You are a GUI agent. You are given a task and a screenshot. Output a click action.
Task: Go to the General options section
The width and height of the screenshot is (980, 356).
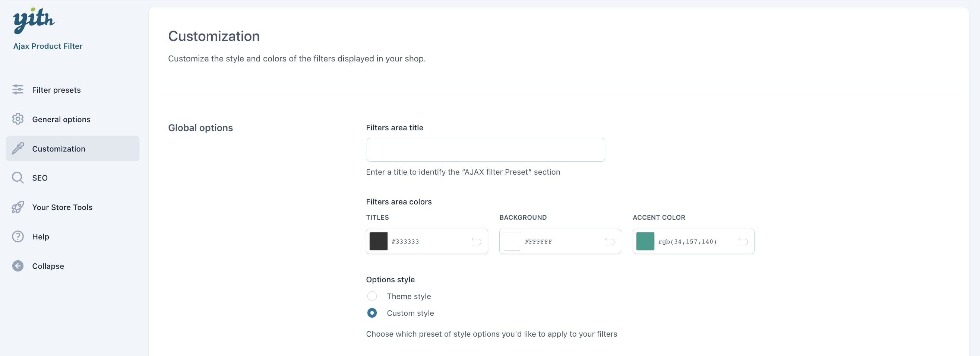61,120
